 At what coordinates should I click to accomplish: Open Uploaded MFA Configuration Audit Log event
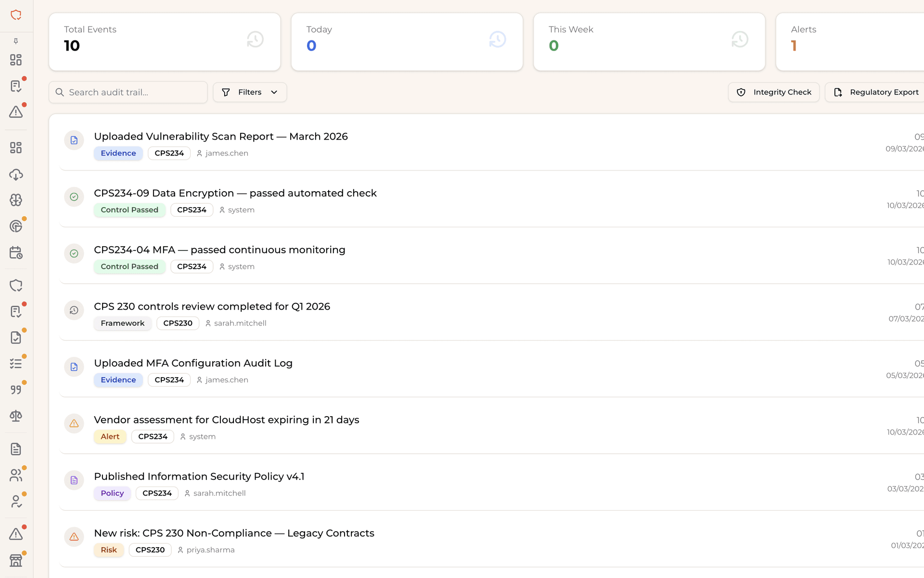(492, 369)
